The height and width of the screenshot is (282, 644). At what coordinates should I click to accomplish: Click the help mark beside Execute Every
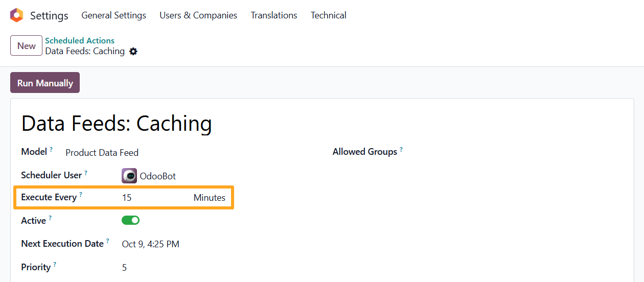click(81, 195)
